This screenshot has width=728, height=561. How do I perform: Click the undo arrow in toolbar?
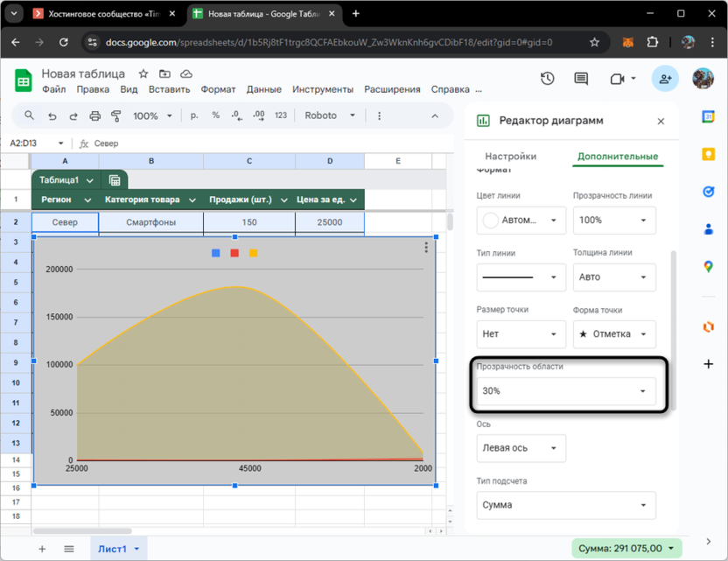(52, 116)
